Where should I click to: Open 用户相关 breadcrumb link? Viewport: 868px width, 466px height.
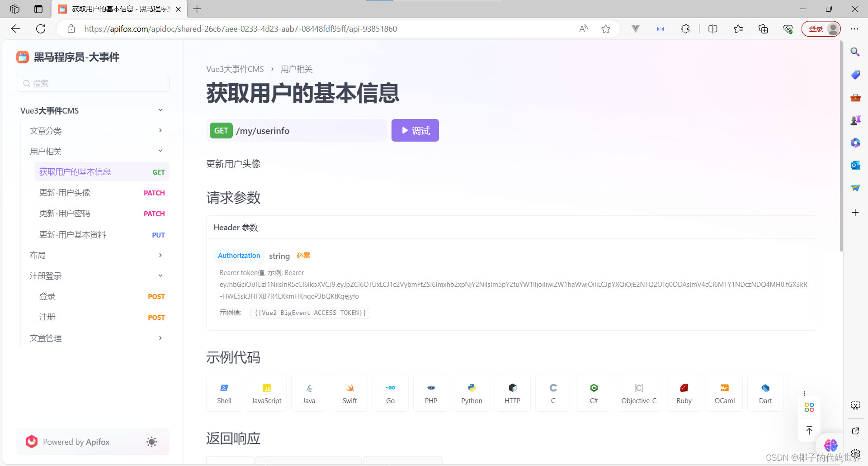pos(297,69)
